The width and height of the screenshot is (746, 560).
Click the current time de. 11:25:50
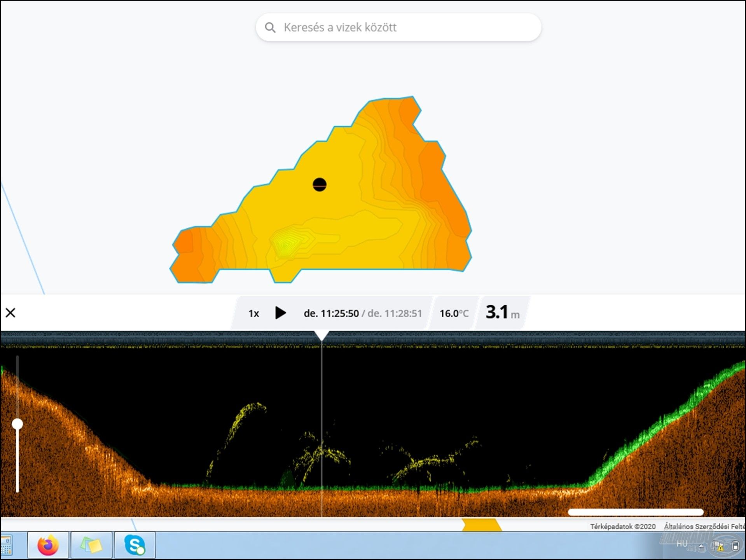[x=331, y=313]
